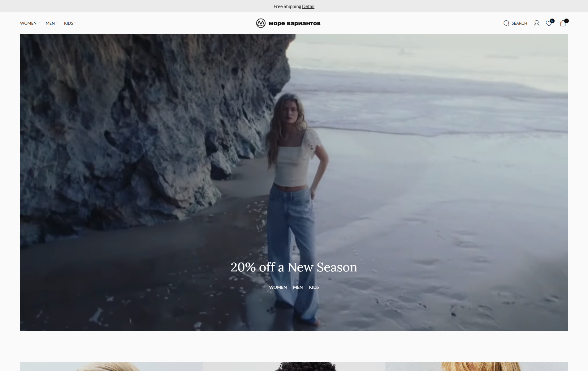Click the SEARCH label in header
Screen dimensions: 588x371
click(x=519, y=23)
